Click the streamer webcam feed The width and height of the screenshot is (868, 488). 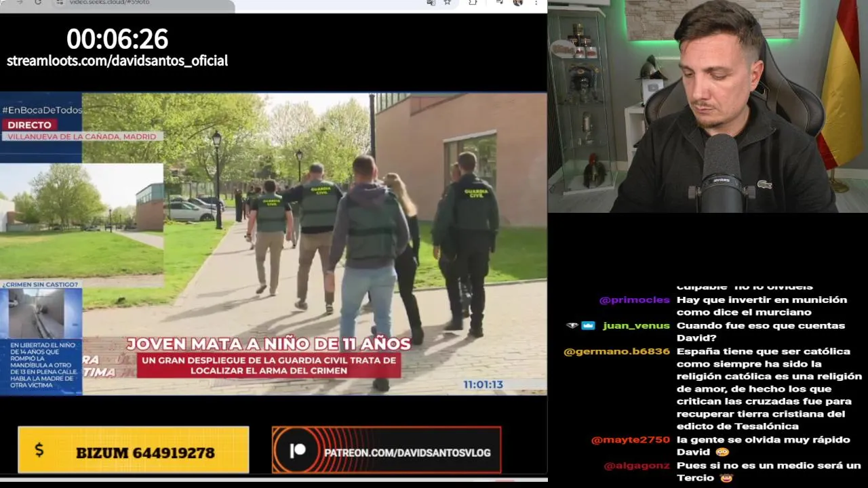[x=708, y=106]
